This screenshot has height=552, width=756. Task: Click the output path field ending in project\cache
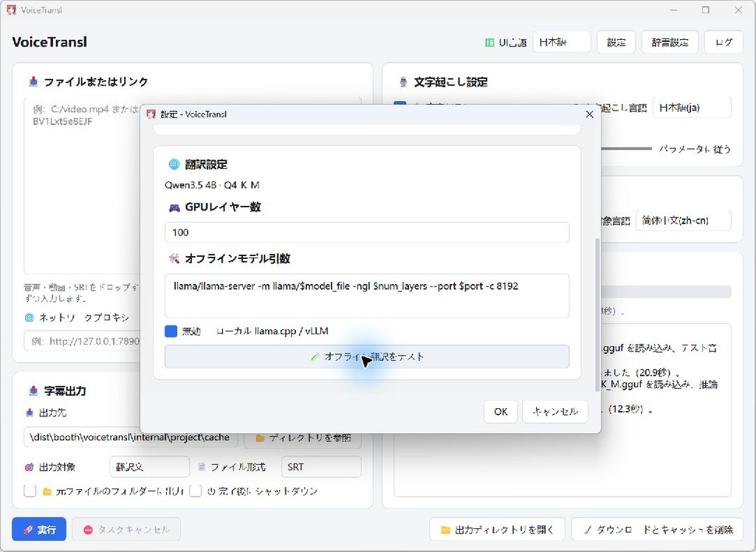pyautogui.click(x=130, y=438)
